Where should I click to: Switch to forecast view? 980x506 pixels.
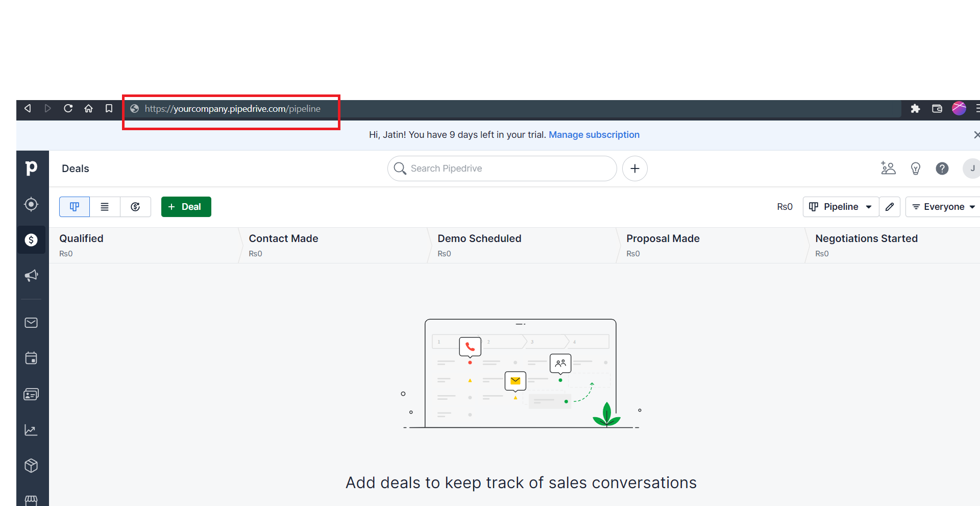pos(135,207)
